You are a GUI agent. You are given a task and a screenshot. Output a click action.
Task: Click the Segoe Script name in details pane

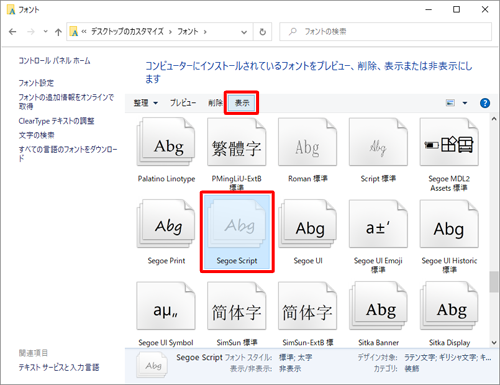199,358
